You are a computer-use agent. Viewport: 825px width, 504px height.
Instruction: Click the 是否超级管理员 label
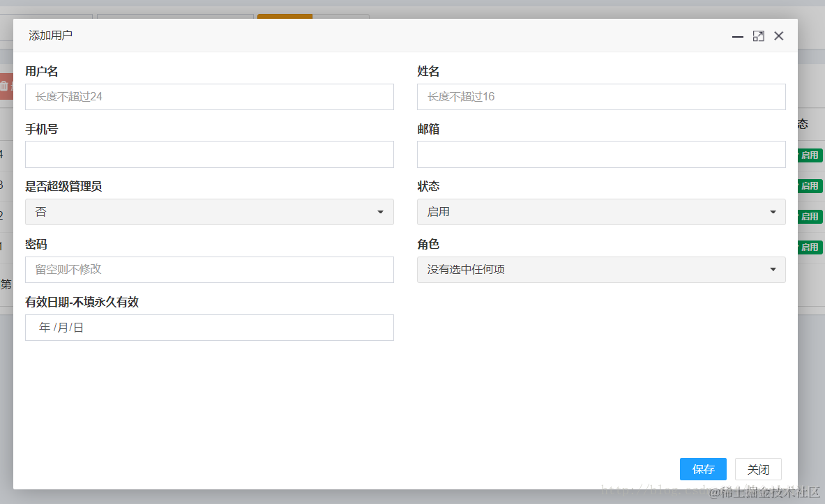click(x=63, y=186)
